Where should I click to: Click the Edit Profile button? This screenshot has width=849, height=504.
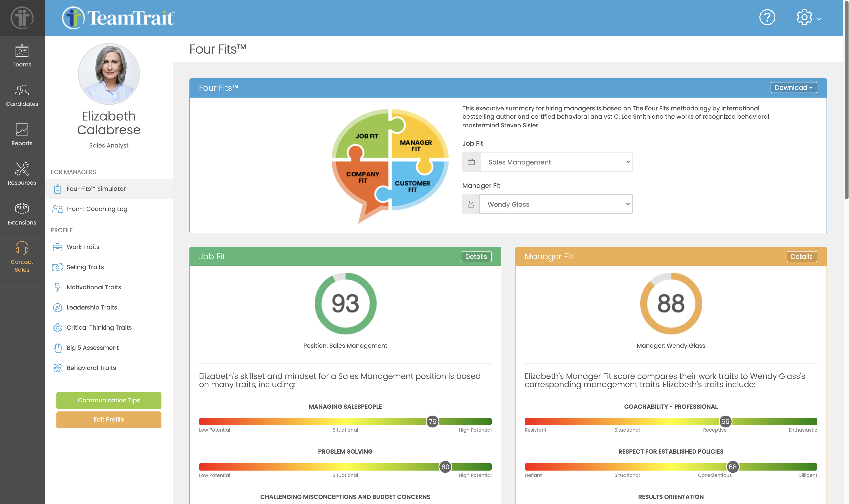coord(109,419)
